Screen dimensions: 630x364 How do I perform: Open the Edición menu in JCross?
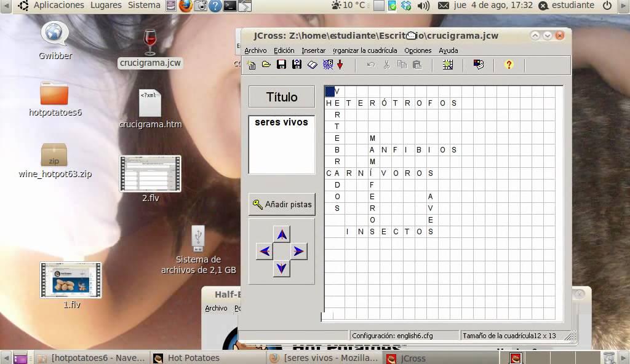[x=284, y=50]
